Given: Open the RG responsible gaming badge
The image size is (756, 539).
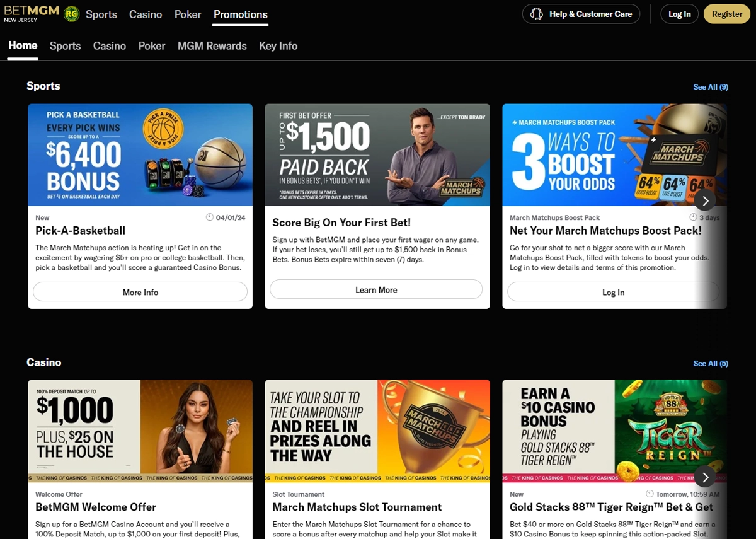Looking at the screenshot, I should tap(72, 14).
